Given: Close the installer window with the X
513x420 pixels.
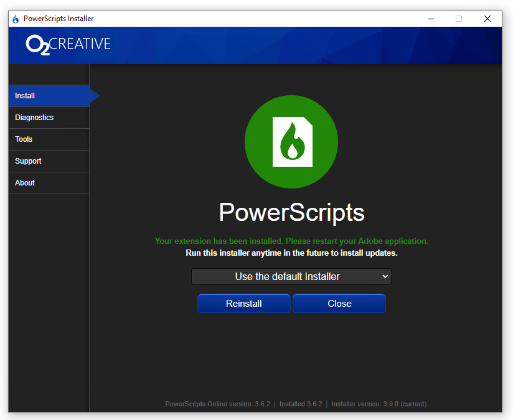Looking at the screenshot, I should coord(487,19).
